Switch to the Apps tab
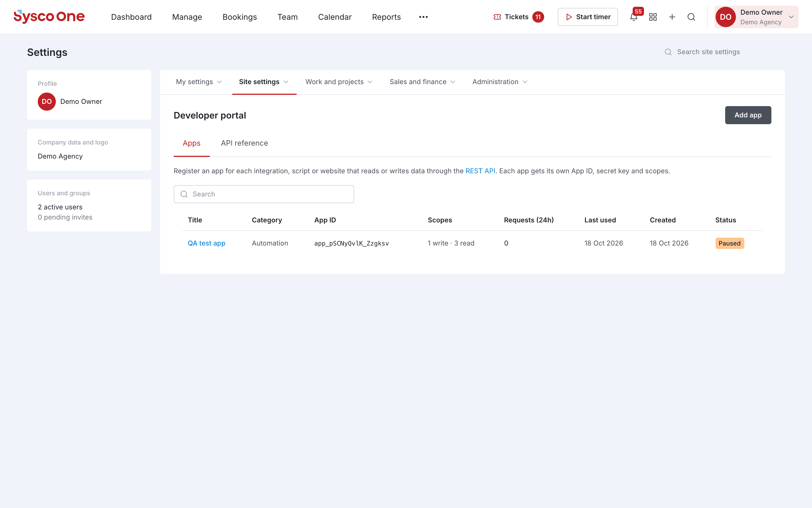The image size is (812, 508). 192,143
